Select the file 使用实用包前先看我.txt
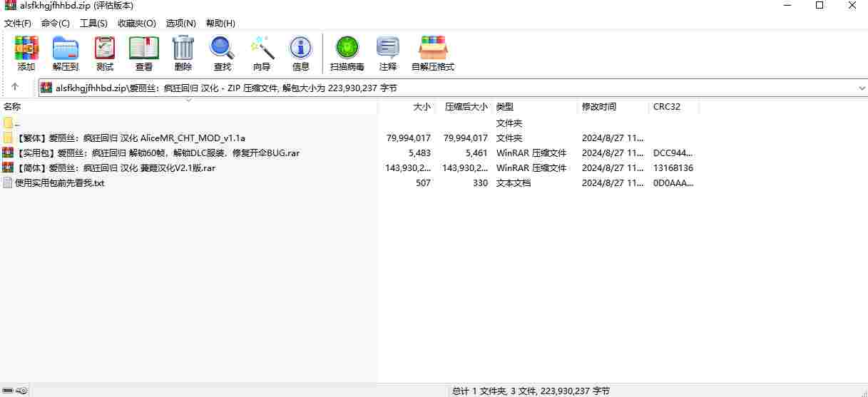Screen dimensions: 868x397 click(x=60, y=182)
